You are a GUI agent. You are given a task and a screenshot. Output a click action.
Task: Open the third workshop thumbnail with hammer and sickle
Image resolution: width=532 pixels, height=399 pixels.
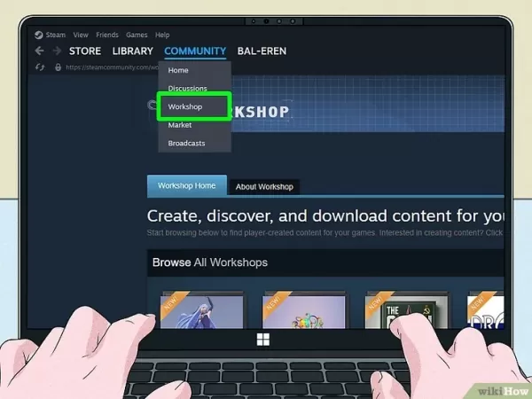coord(406,310)
